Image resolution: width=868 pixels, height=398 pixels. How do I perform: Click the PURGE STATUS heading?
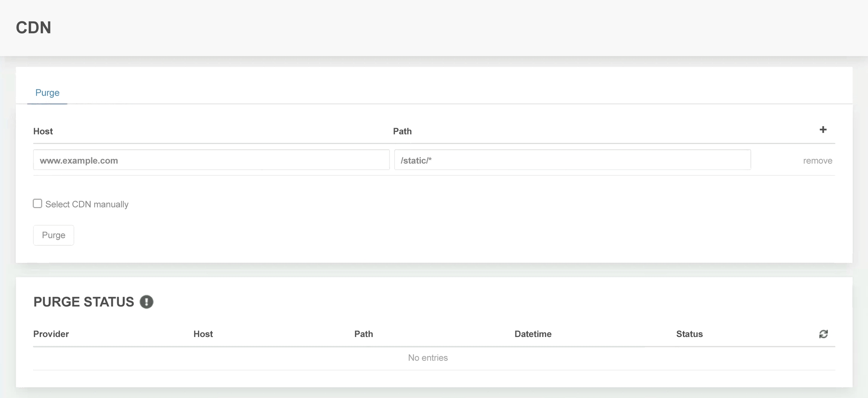pos(84,302)
